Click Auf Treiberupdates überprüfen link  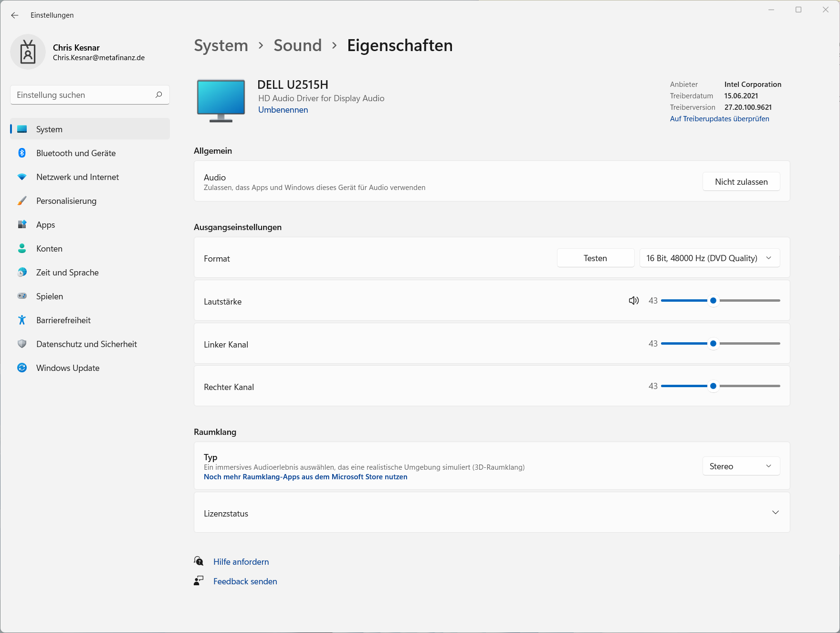[720, 119]
